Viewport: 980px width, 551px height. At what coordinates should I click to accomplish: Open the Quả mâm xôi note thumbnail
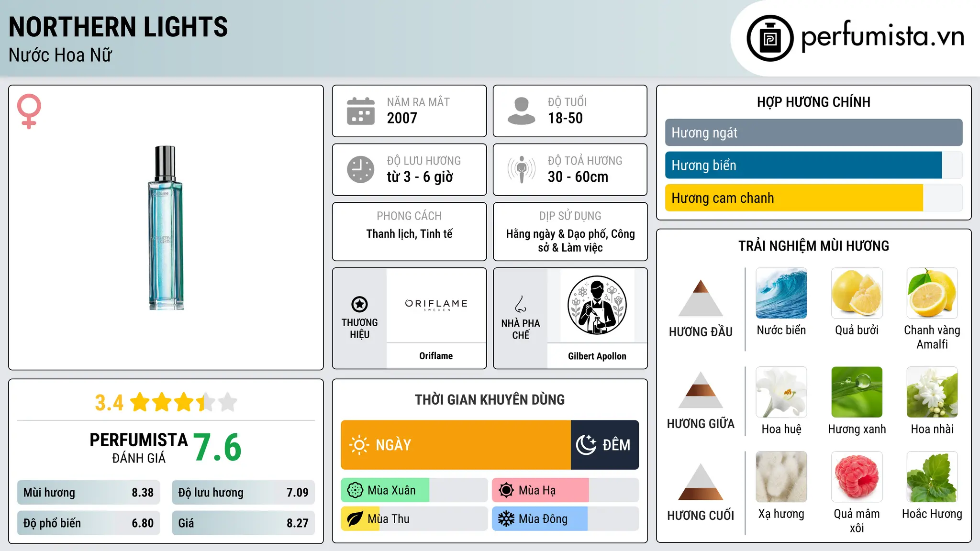click(857, 477)
